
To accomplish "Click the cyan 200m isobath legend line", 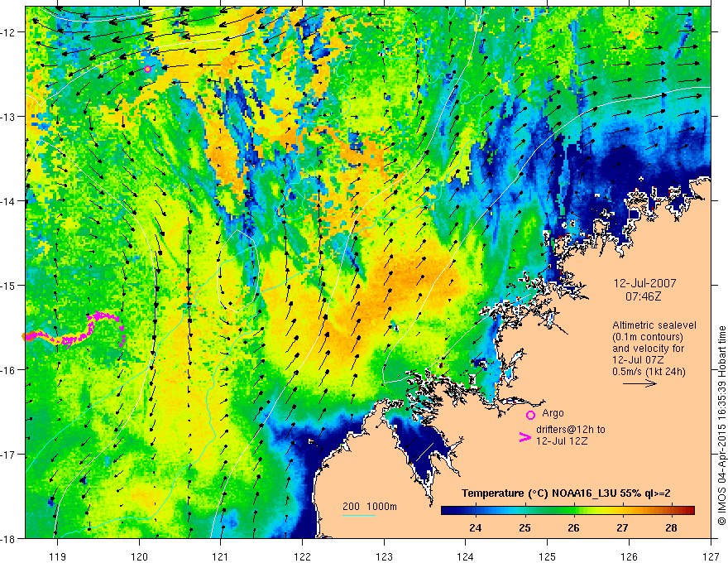I will point(359,515).
